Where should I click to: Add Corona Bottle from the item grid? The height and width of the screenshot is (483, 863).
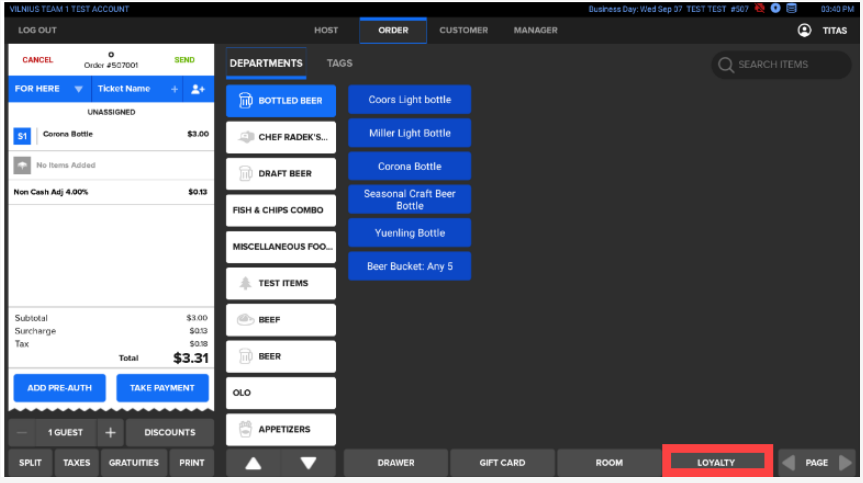pos(409,166)
